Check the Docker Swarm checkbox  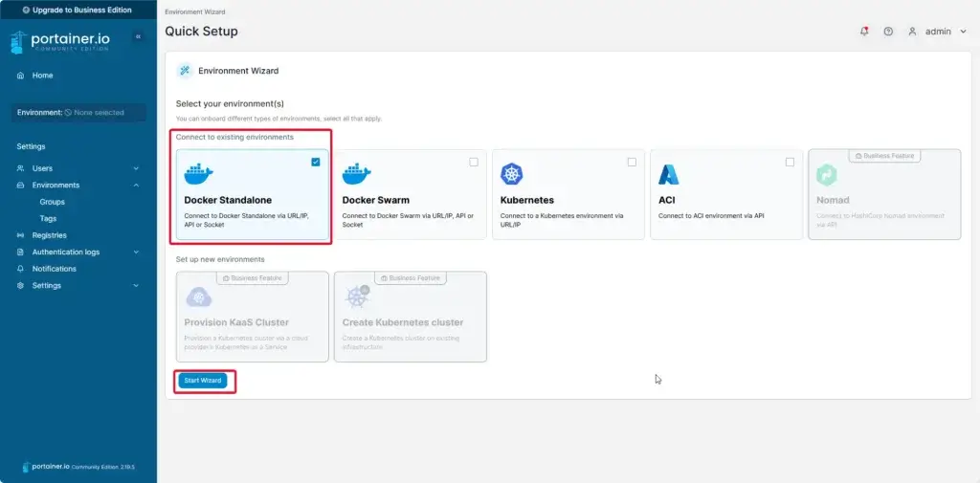474,162
